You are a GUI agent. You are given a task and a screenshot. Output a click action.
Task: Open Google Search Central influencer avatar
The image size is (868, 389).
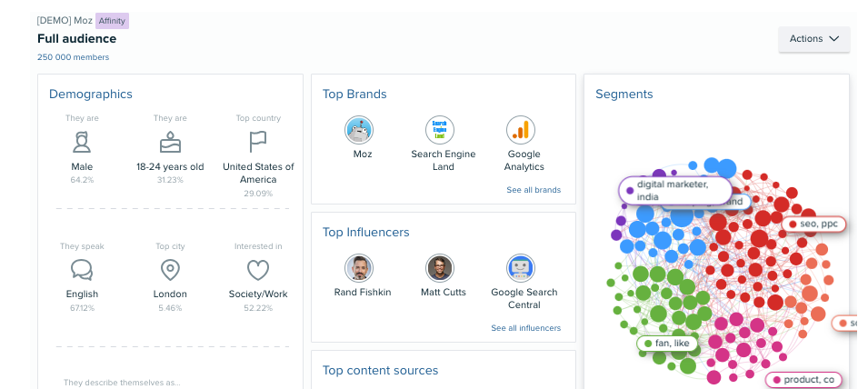tap(521, 268)
